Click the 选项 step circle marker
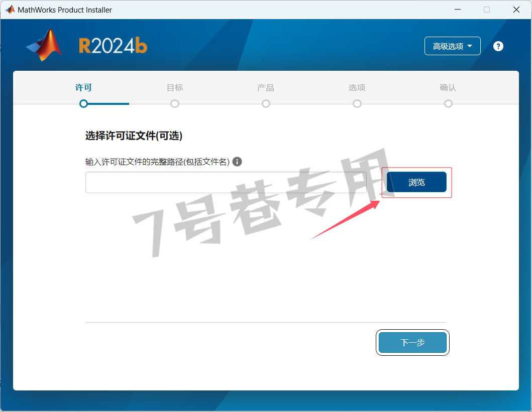Screen dimensions: 532x412 click(357, 104)
